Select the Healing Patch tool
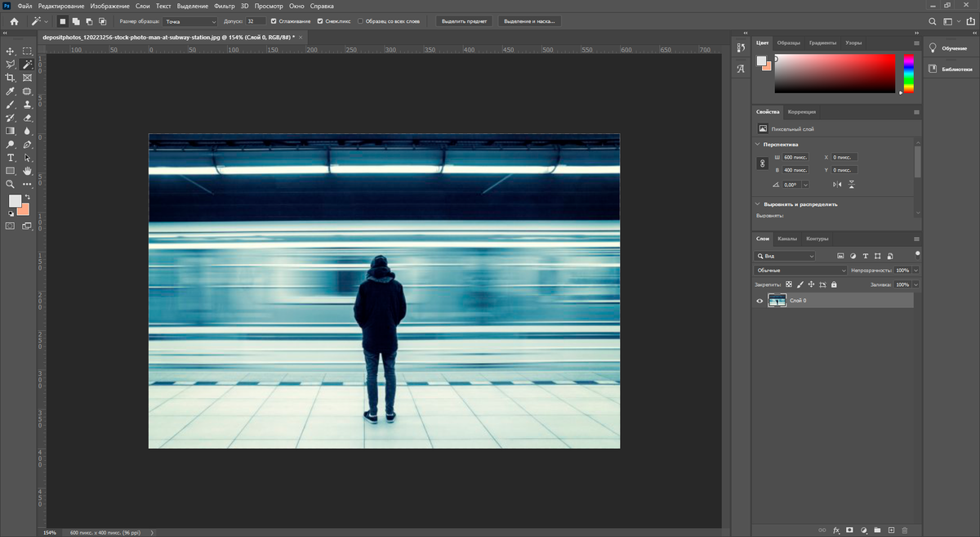Viewport: 980px width, 537px height. click(x=27, y=92)
